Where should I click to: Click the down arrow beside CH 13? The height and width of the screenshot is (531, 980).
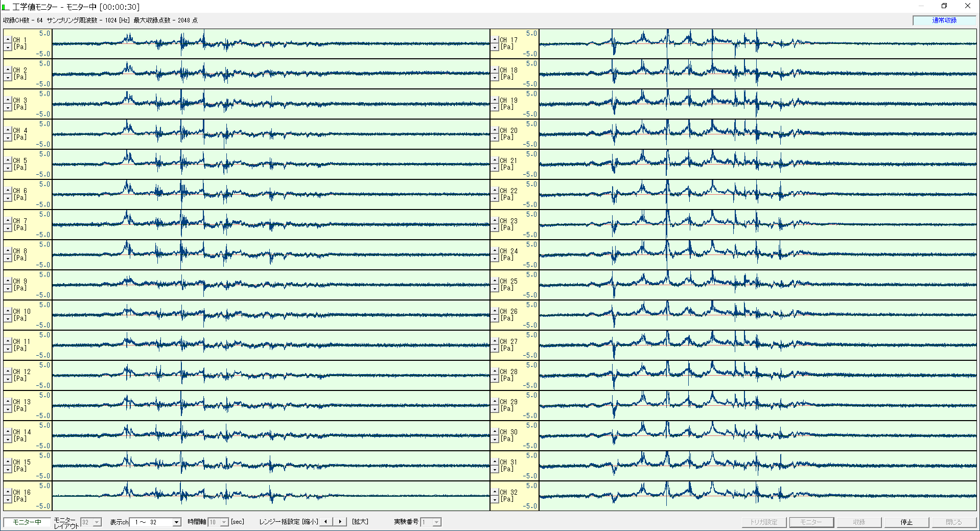point(8,409)
